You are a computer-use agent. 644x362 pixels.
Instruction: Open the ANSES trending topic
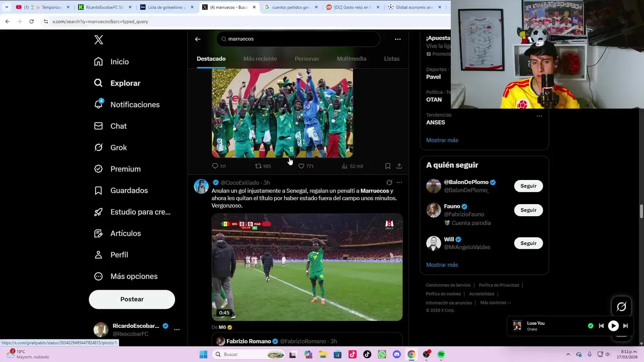(x=436, y=122)
